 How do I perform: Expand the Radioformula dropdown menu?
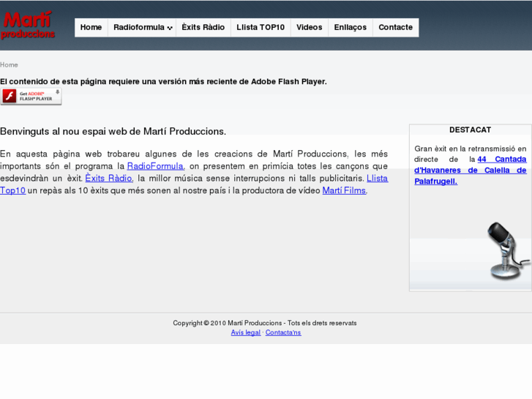(142, 28)
